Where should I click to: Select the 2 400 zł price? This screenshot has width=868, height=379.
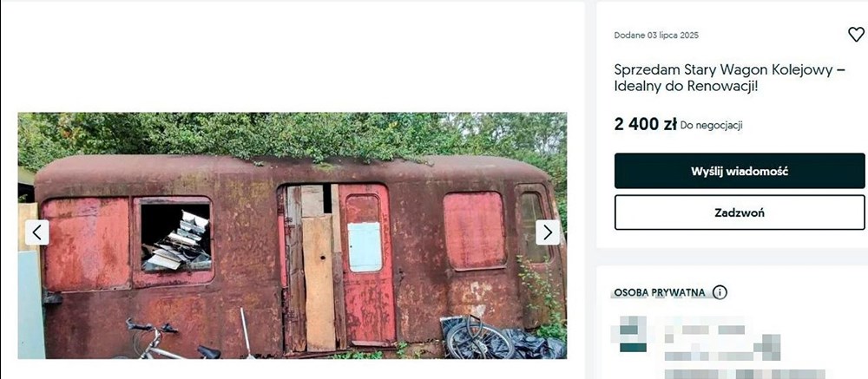tap(645, 124)
